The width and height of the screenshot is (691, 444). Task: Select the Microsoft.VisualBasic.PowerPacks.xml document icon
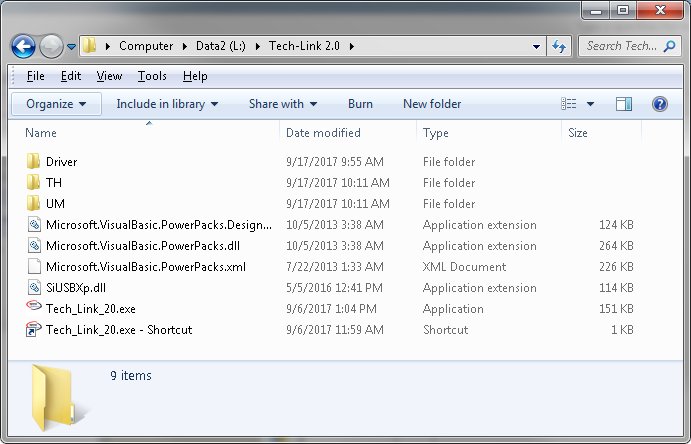[x=34, y=267]
